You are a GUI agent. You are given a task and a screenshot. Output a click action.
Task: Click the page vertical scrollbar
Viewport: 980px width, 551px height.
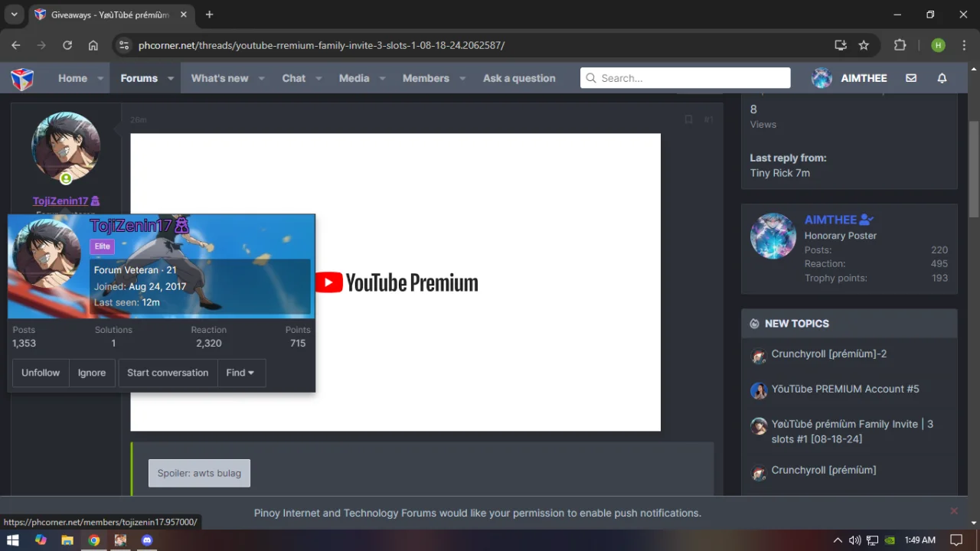[x=974, y=168]
